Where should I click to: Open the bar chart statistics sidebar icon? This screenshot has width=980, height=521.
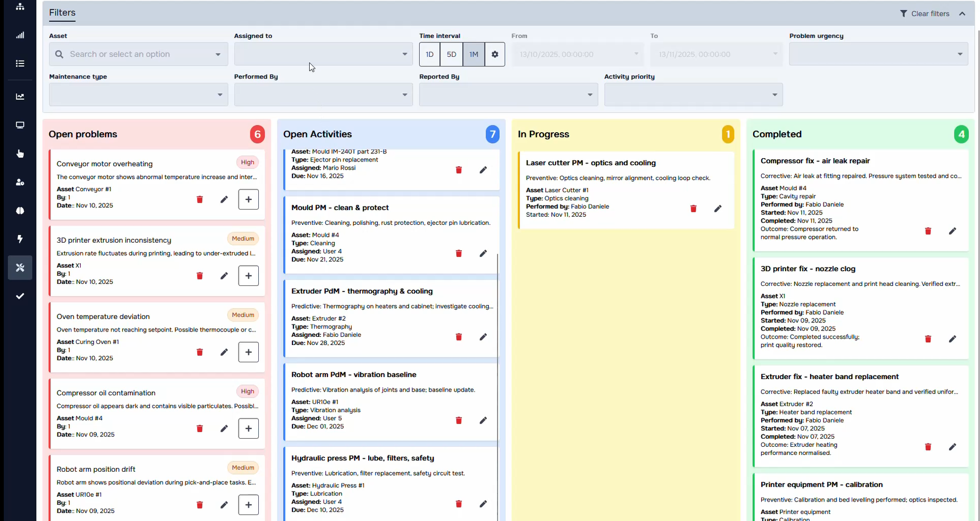point(20,35)
